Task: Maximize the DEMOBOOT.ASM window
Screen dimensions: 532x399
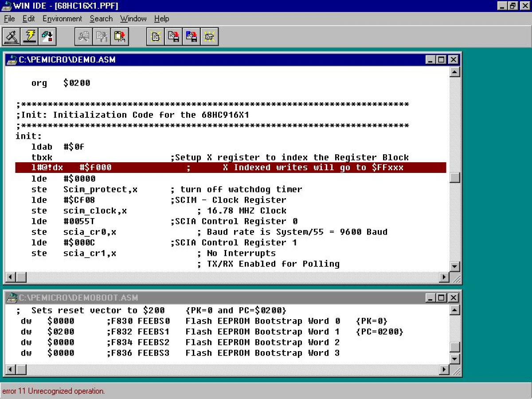Action: [x=440, y=297]
